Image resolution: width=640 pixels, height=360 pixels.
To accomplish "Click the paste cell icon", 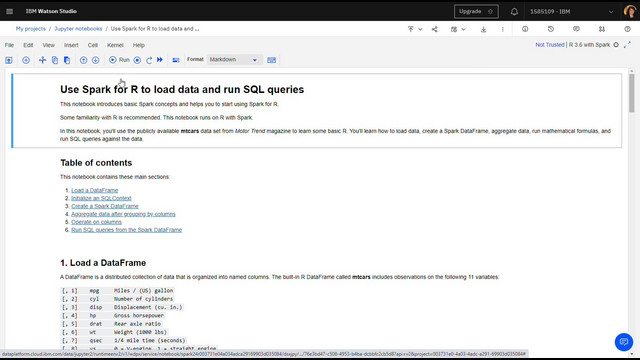I will click(67, 60).
